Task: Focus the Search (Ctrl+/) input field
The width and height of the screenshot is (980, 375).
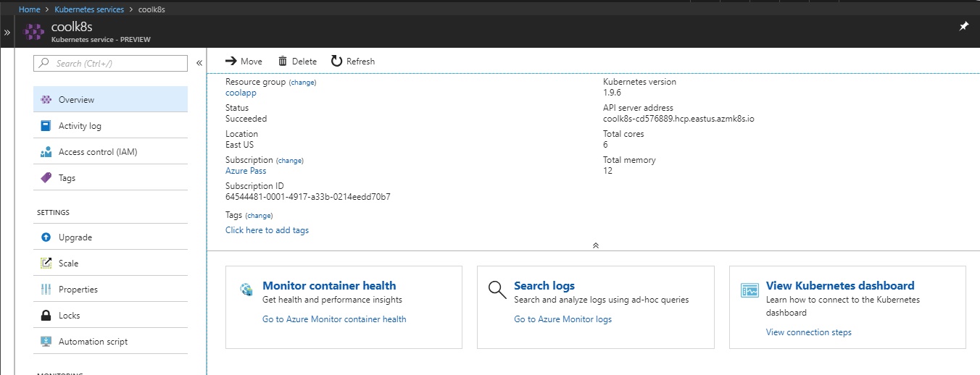Action: point(110,64)
